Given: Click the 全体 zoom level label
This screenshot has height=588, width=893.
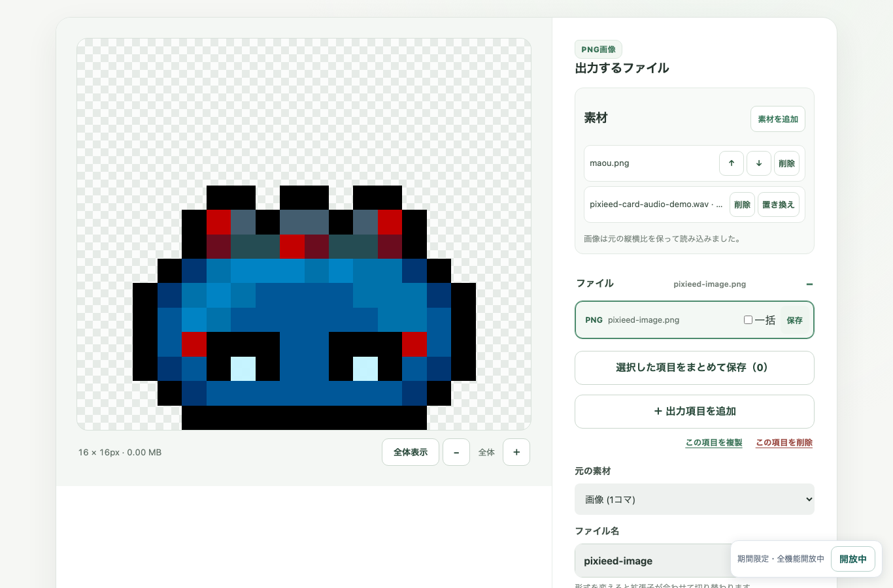Looking at the screenshot, I should 486,452.
